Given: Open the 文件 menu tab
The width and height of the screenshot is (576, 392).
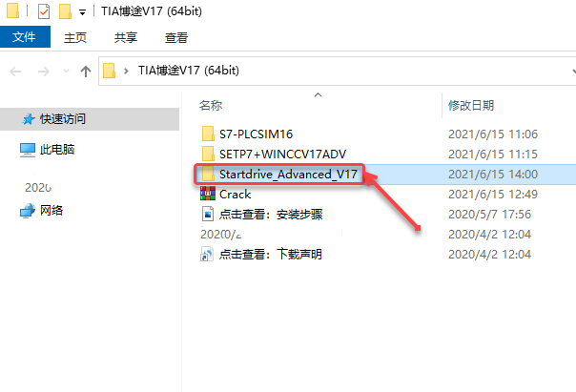Looking at the screenshot, I should point(25,37).
